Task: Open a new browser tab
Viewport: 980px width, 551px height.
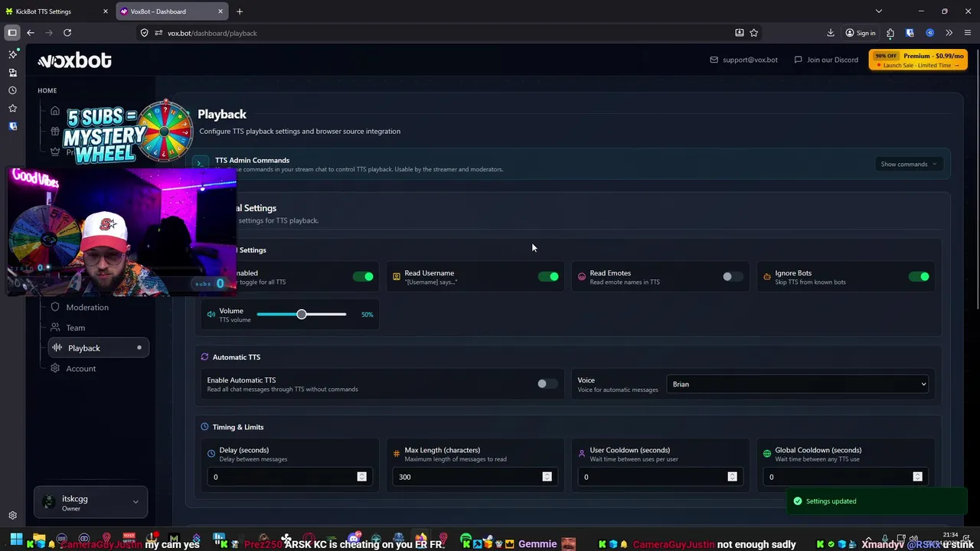Action: (240, 11)
